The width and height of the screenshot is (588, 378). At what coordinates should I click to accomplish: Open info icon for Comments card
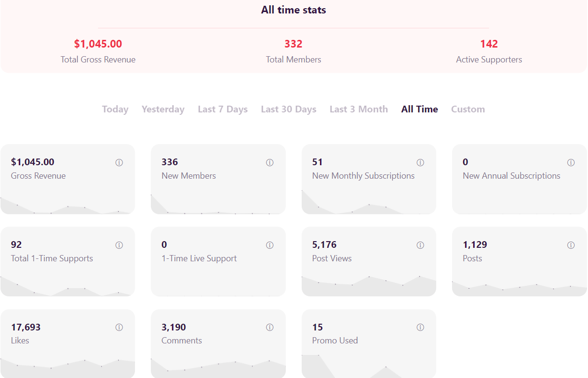270,328
